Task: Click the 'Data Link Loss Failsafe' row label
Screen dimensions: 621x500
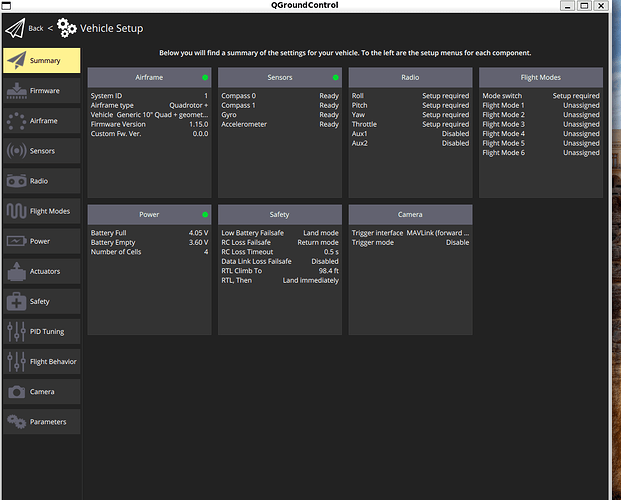Action: pos(256,261)
